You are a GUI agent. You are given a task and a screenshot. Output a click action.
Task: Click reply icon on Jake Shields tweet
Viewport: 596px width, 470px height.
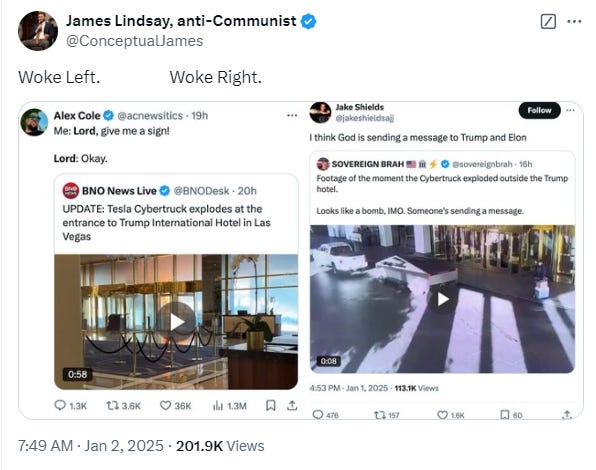tap(318, 415)
